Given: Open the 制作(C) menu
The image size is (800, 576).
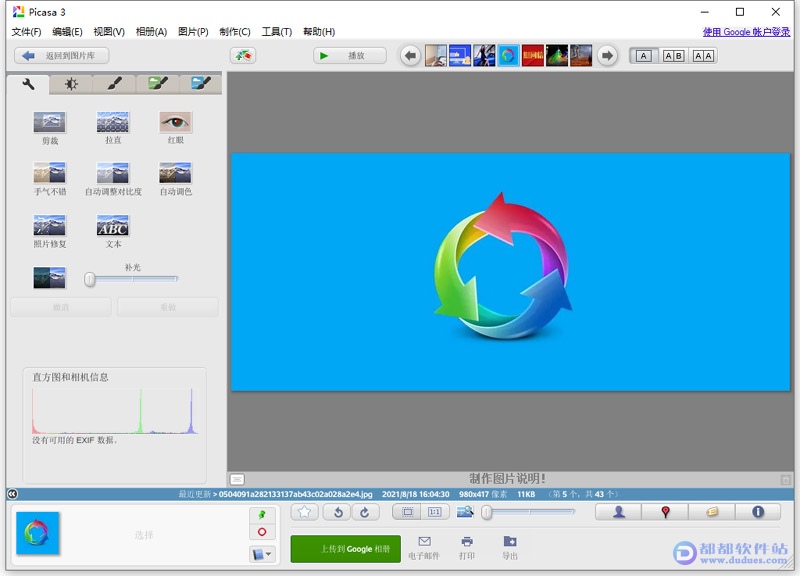Looking at the screenshot, I should pos(235,32).
